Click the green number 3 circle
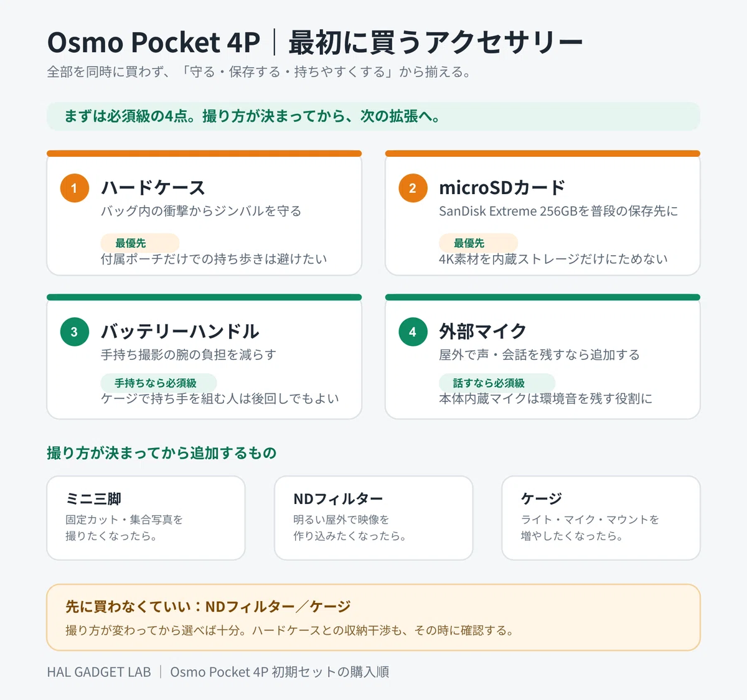The height and width of the screenshot is (700, 747). 75,332
